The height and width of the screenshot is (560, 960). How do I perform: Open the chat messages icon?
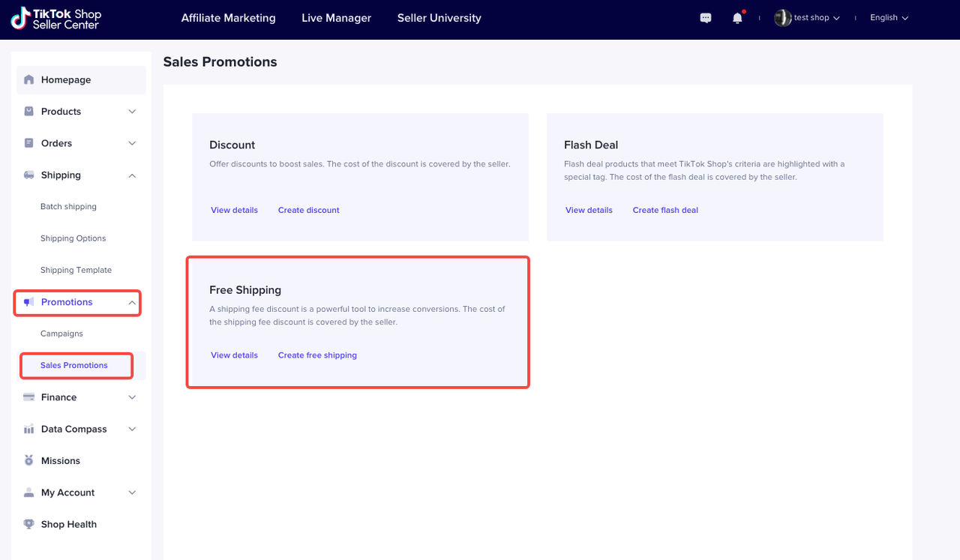pyautogui.click(x=706, y=18)
